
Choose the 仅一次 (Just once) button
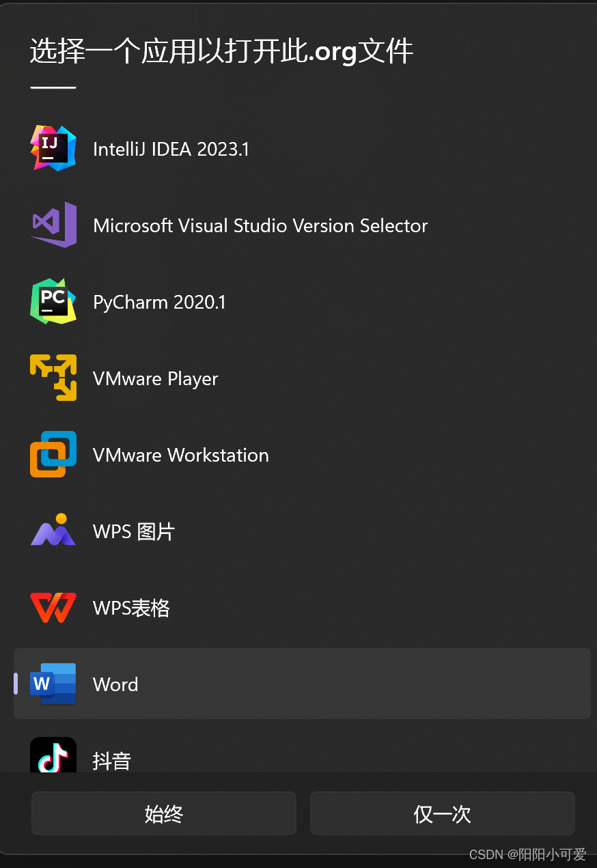point(443,813)
